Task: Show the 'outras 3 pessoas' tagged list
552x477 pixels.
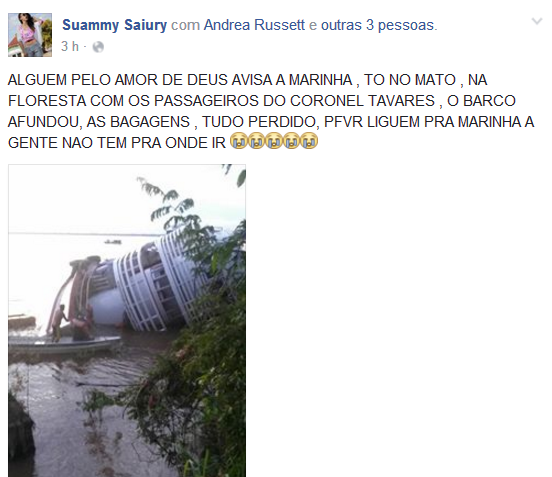Action: 377,25
